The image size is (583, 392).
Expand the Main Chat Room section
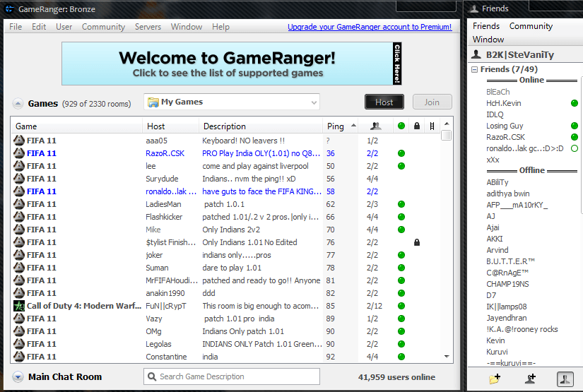pyautogui.click(x=18, y=376)
